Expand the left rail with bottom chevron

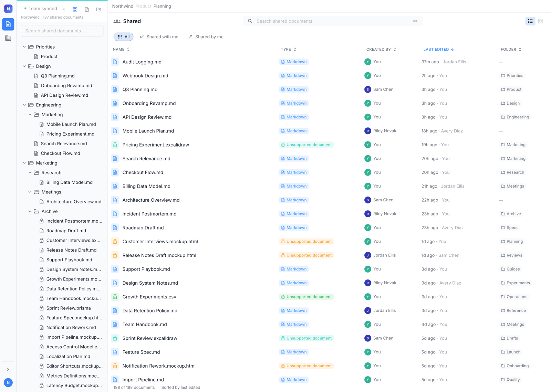point(8,369)
